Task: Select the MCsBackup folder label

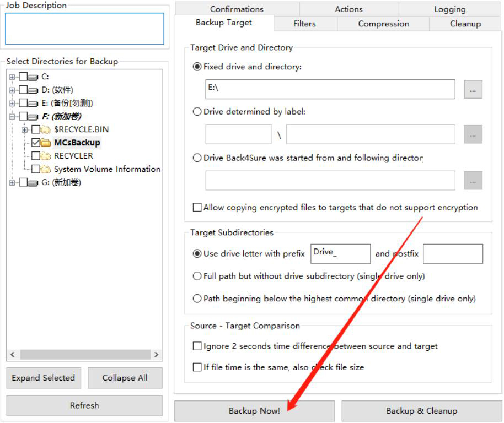Action: point(77,143)
